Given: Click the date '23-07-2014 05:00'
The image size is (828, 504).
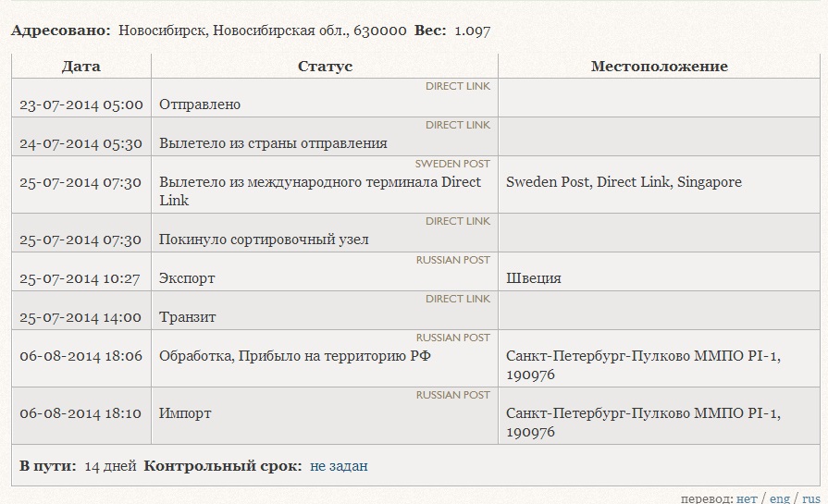Looking at the screenshot, I should (x=81, y=104).
